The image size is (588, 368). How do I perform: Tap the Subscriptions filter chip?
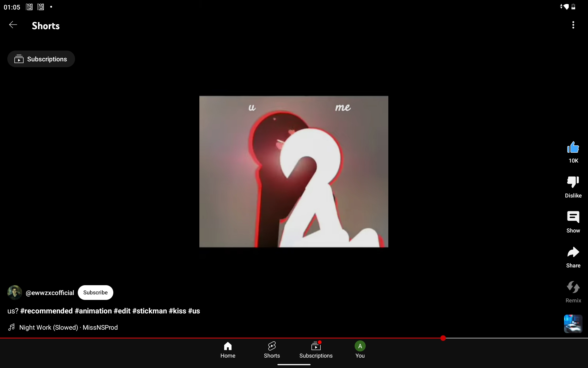(x=41, y=59)
